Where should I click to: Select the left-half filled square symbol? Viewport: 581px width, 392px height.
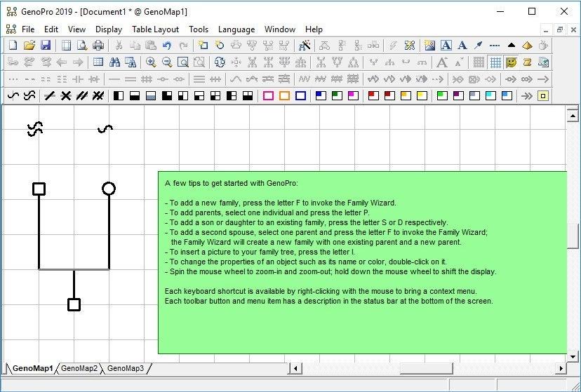click(119, 96)
